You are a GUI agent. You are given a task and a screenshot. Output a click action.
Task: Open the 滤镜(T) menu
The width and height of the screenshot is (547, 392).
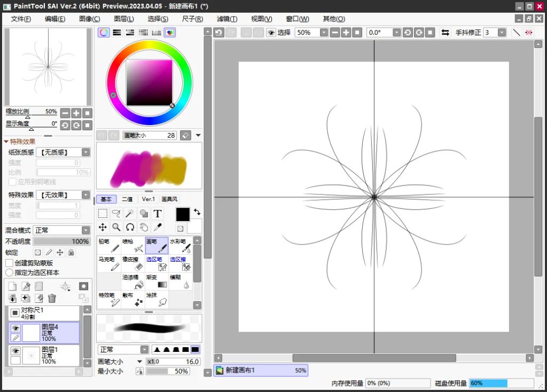point(227,19)
